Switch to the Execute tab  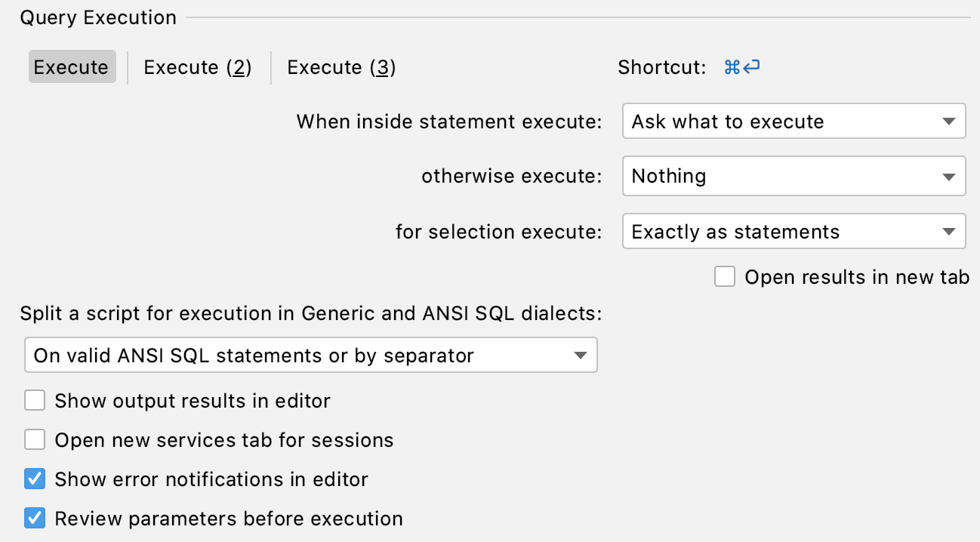click(72, 67)
